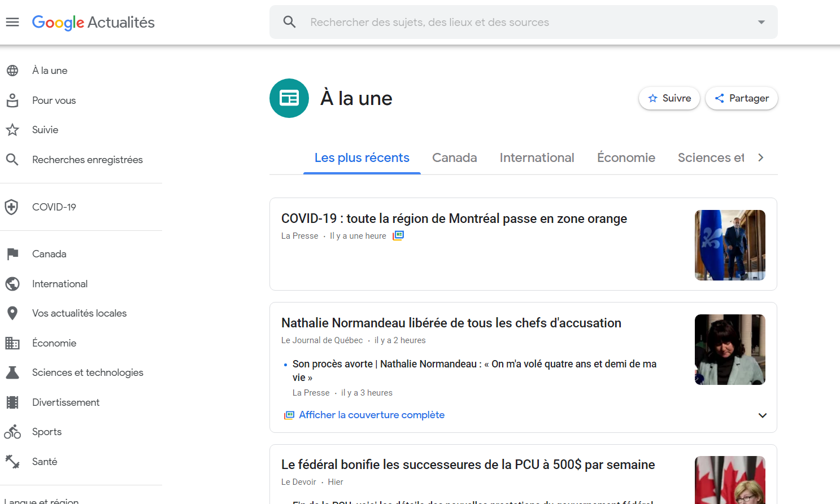The image size is (840, 504).
Task: Click the icon beside Afficher la couverture complète
Action: pos(289,415)
